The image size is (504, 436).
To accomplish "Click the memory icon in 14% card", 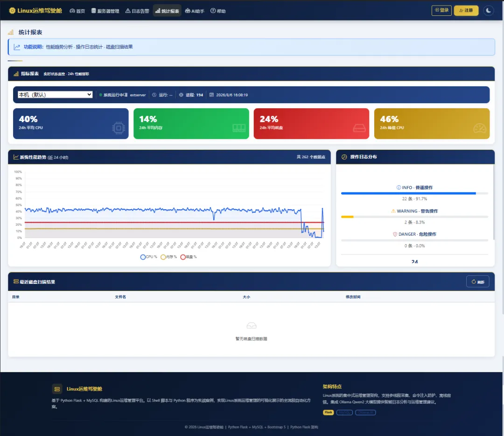I will [239, 128].
